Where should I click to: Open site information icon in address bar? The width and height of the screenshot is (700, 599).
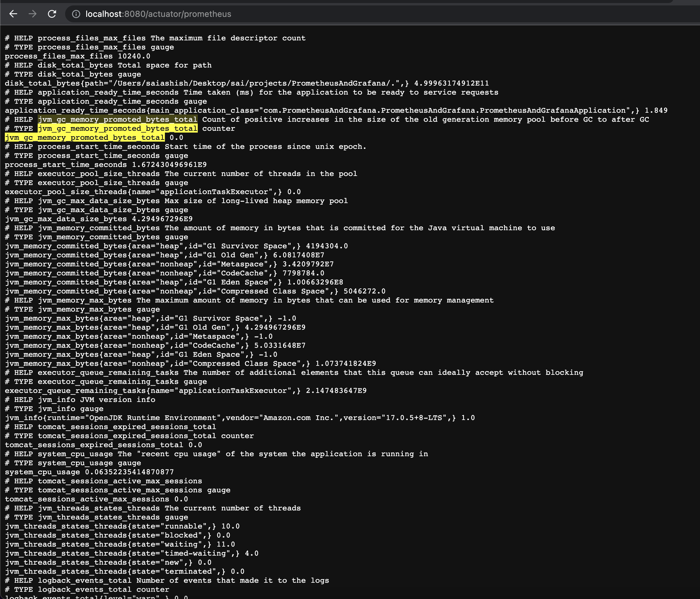pyautogui.click(x=76, y=14)
